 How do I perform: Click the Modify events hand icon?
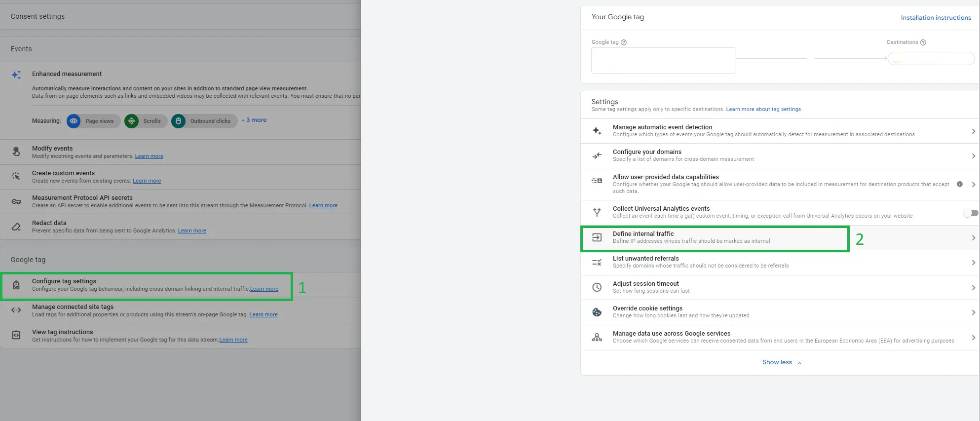tap(16, 152)
